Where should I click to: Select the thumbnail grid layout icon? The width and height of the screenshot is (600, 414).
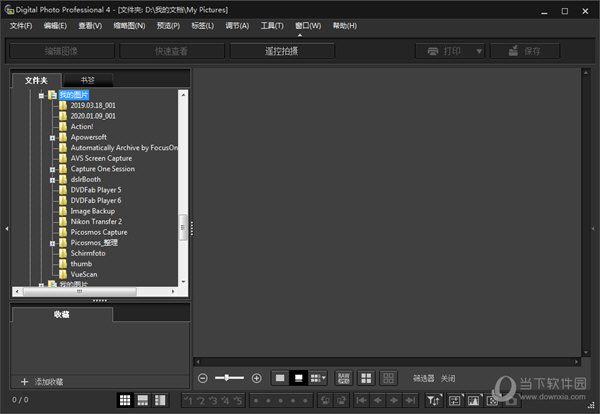click(126, 400)
